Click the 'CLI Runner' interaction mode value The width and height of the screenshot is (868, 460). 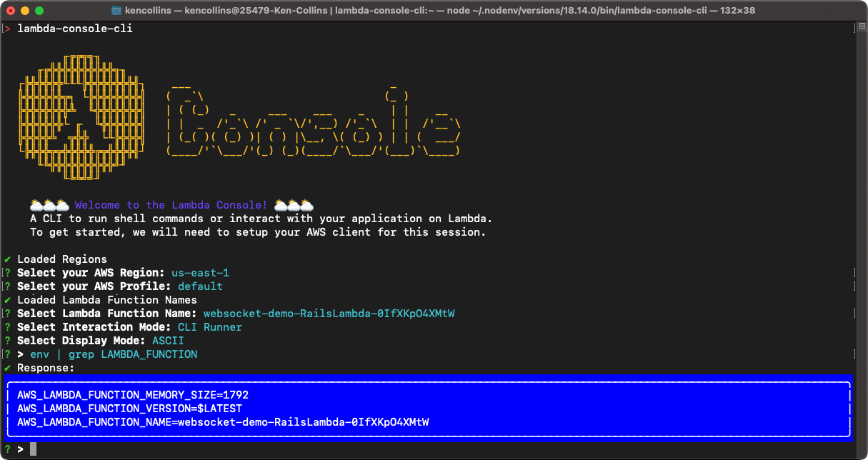coord(210,327)
